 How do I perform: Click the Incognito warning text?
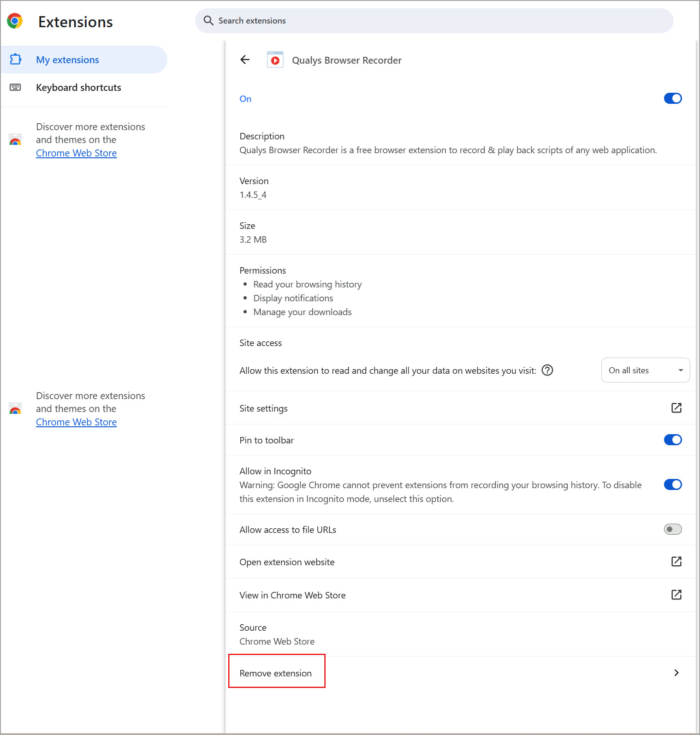tap(440, 492)
